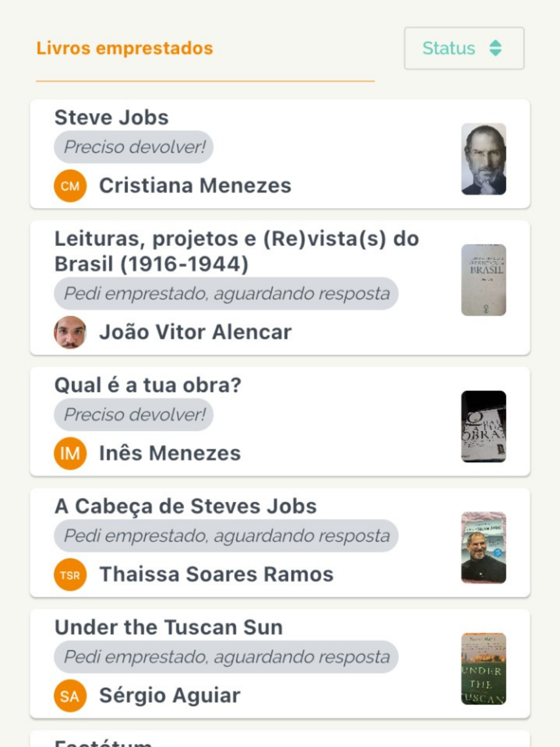This screenshot has width=560, height=747.
Task: Open the Qual é a tua obra cover
Action: coord(483,426)
